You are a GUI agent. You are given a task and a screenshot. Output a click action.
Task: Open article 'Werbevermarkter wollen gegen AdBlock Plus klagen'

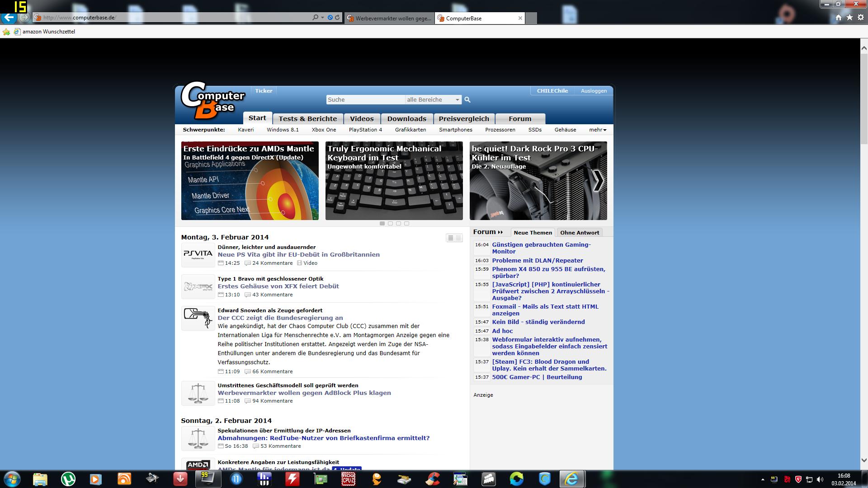pos(304,393)
